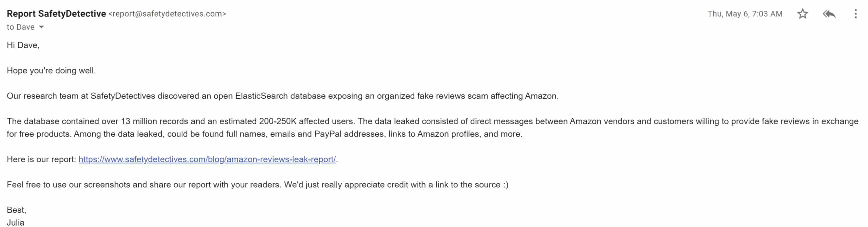This screenshot has width=868, height=227.
Task: Click the "Hope you're doing well." sentence
Action: pos(51,71)
